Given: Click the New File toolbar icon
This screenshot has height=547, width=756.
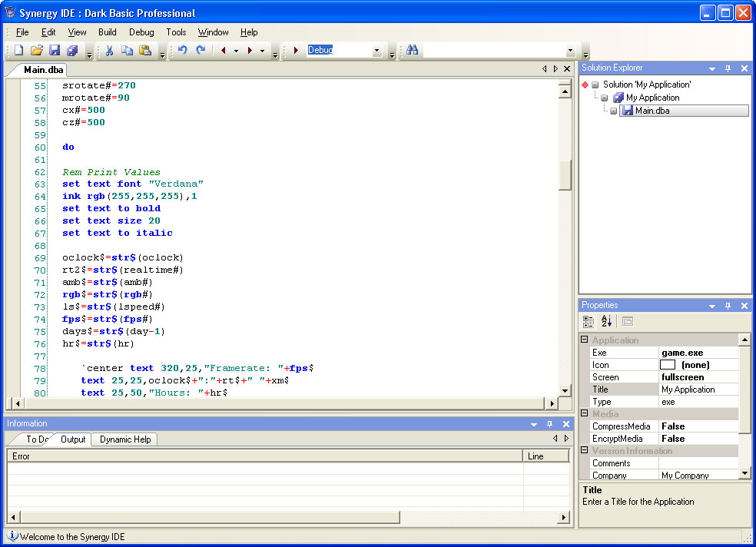Looking at the screenshot, I should (18, 51).
